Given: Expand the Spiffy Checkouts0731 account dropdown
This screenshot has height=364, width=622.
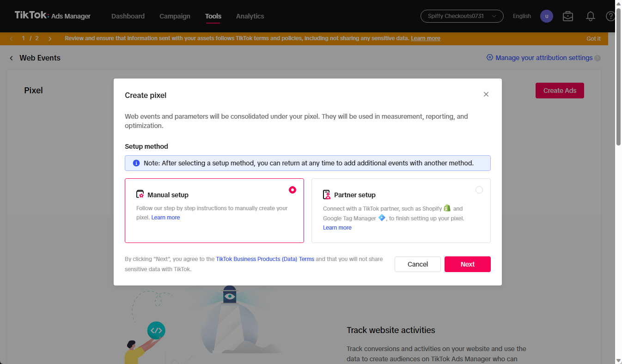Looking at the screenshot, I should coord(462,16).
